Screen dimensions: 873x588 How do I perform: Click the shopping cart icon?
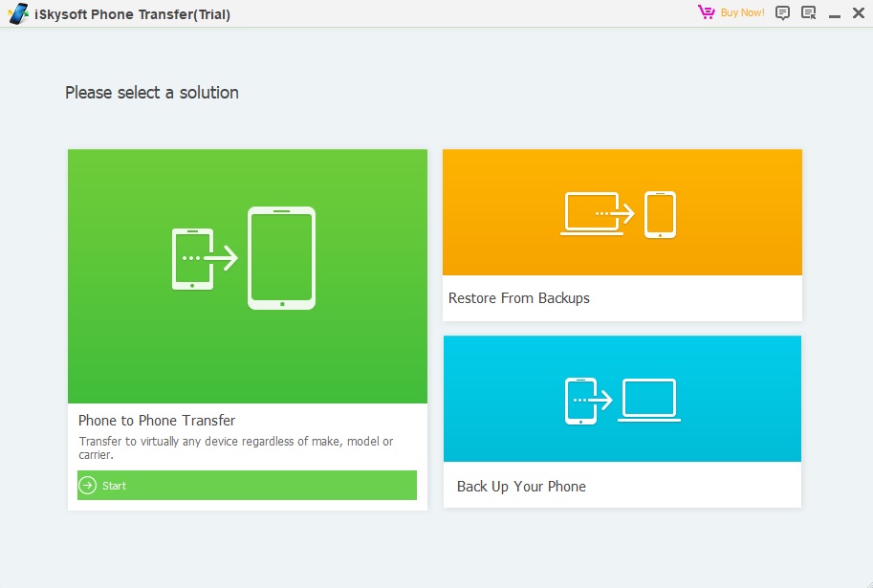tap(706, 12)
